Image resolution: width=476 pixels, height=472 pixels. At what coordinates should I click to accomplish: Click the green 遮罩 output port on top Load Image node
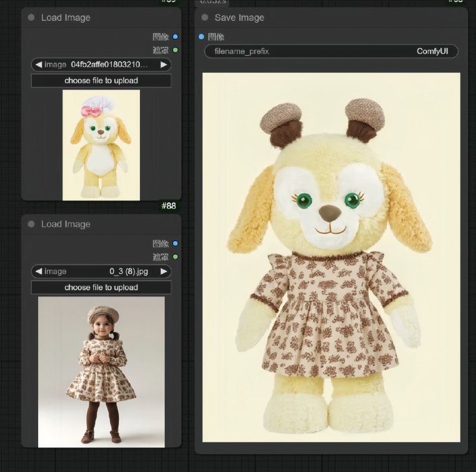[x=175, y=50]
